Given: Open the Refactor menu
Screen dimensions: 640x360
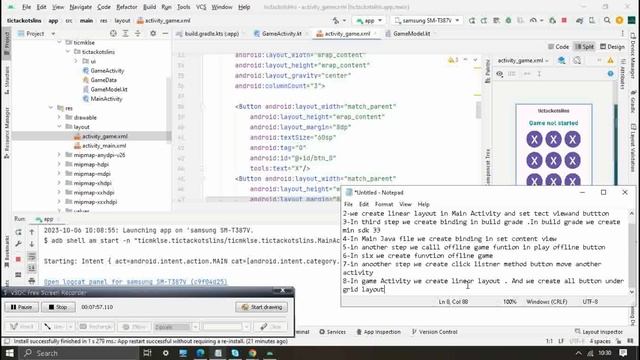Looking at the screenshot, I should click(127, 7).
